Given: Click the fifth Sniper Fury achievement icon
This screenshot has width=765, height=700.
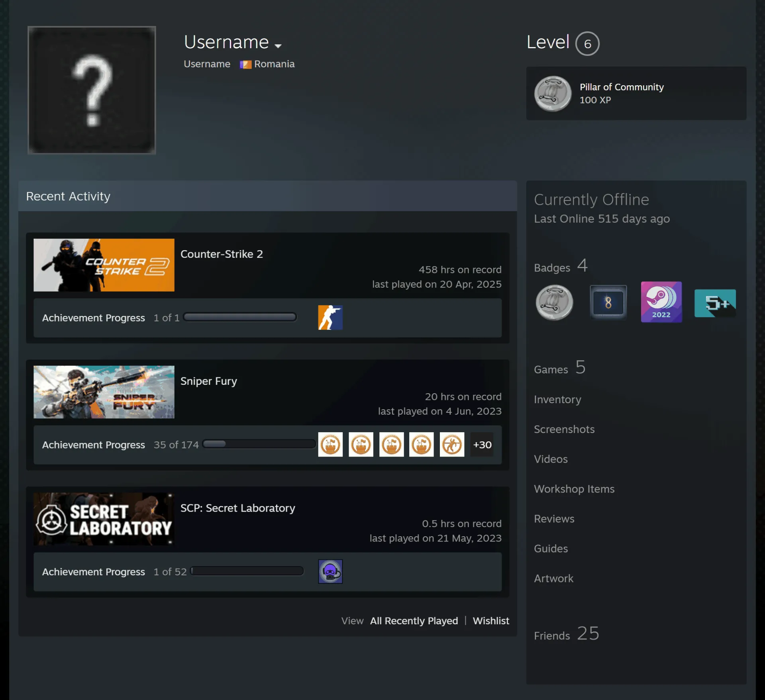Looking at the screenshot, I should point(452,445).
